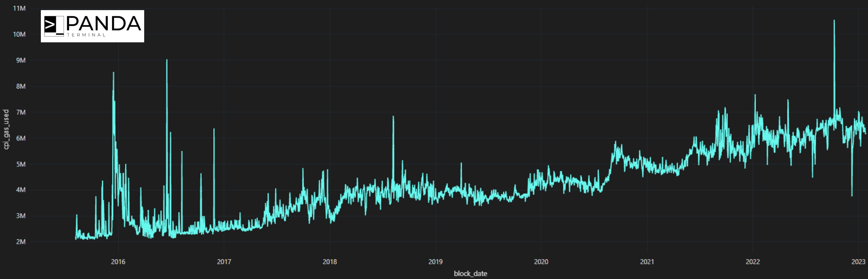Screen dimensions: 868x279
Task: Click the block_date axis title
Action: 470,273
